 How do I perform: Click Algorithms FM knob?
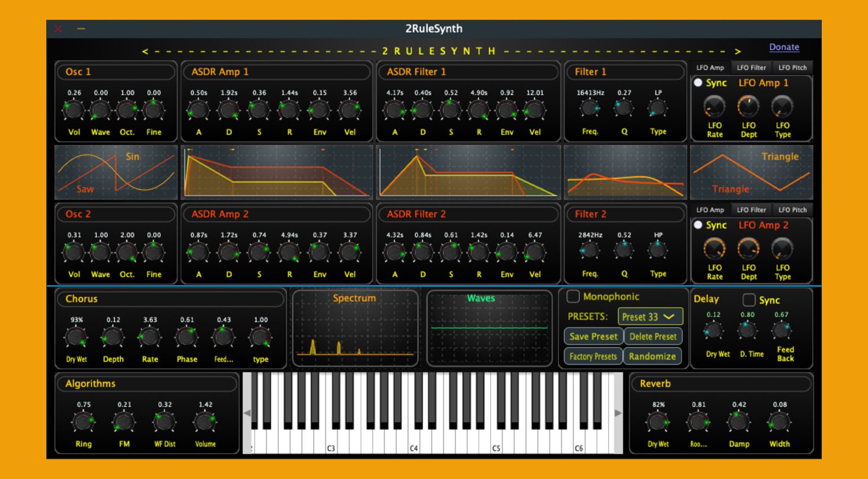[124, 422]
